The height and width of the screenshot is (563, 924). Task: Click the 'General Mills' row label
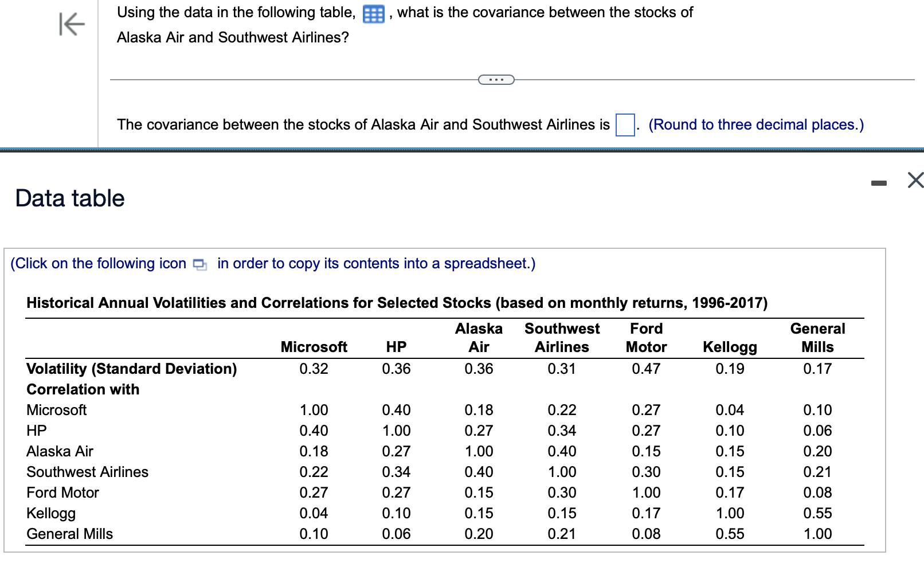click(70, 534)
